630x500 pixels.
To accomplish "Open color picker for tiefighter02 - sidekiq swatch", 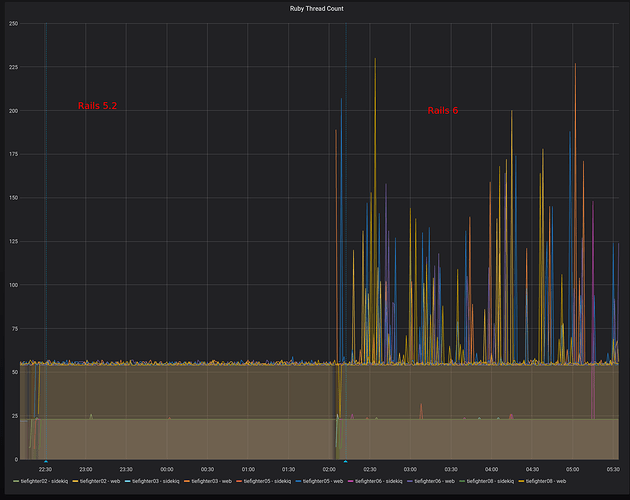I will click(x=16, y=481).
